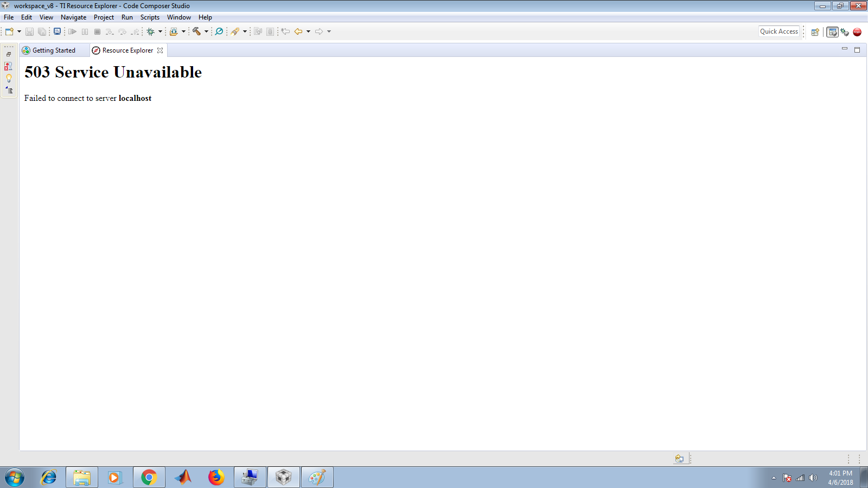
Task: Open the Project menu
Action: [x=104, y=17]
